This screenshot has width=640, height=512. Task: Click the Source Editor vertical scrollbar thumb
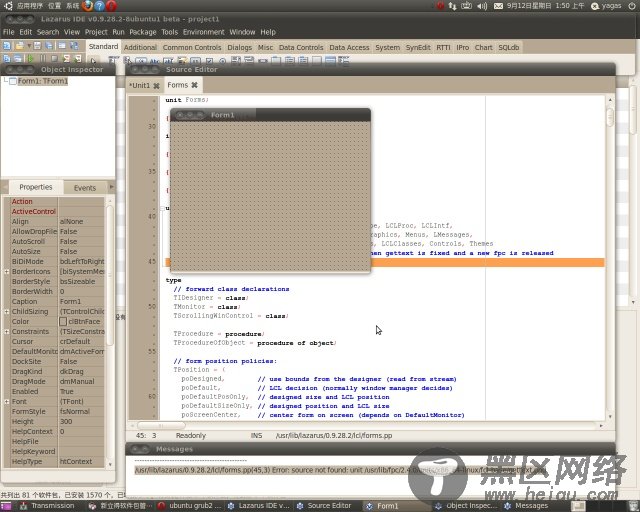[610, 117]
